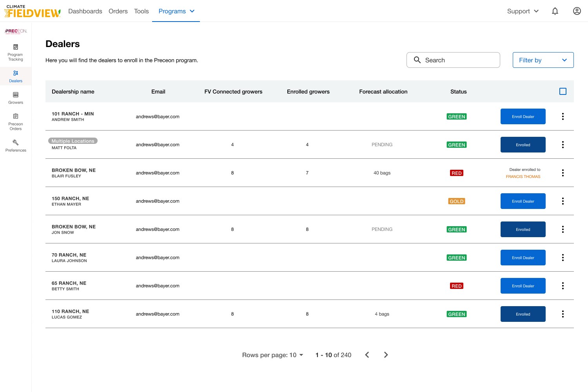Click Enrolled growers column header

tap(308, 91)
